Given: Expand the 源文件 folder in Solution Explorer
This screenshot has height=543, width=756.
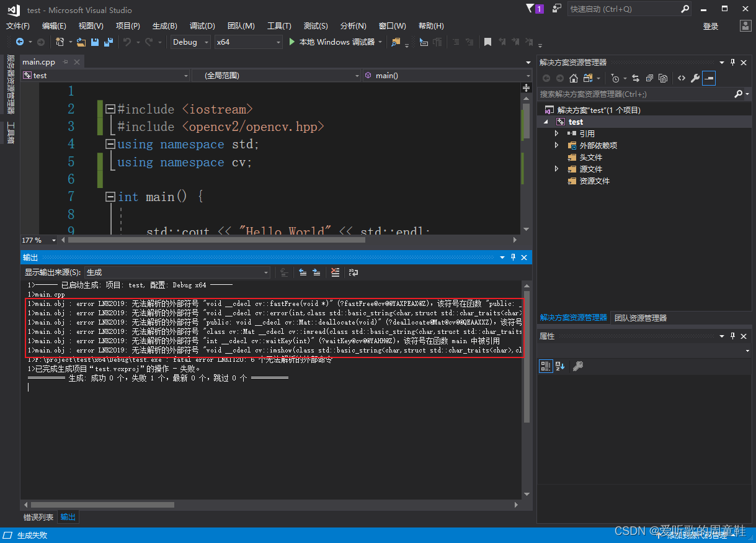Looking at the screenshot, I should pyautogui.click(x=557, y=168).
